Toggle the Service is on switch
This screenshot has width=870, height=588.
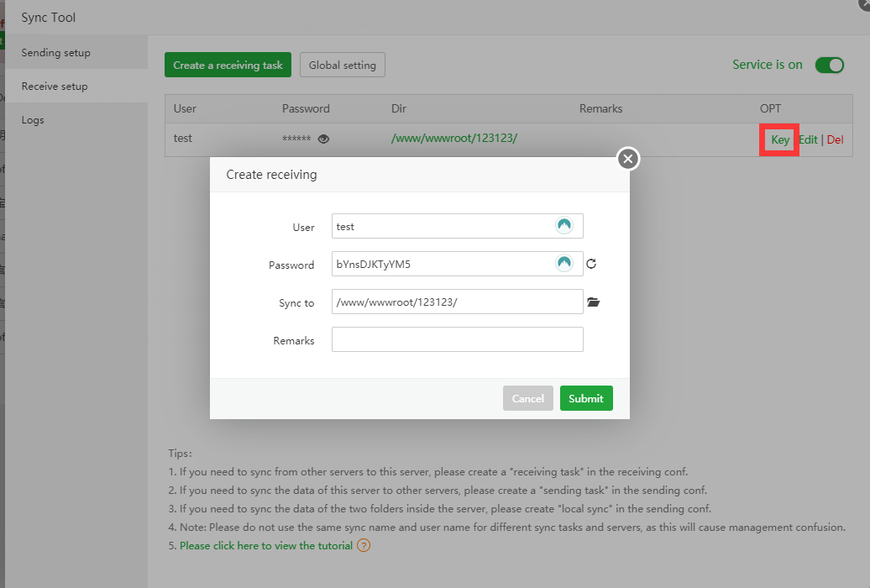click(830, 65)
